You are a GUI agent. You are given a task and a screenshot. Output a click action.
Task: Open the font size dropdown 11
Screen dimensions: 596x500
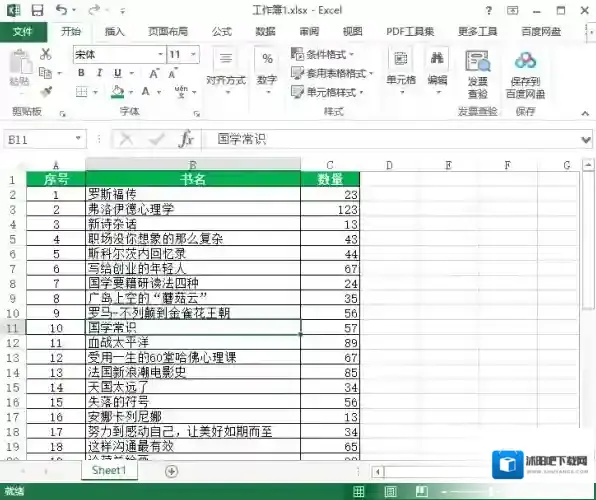[193, 54]
